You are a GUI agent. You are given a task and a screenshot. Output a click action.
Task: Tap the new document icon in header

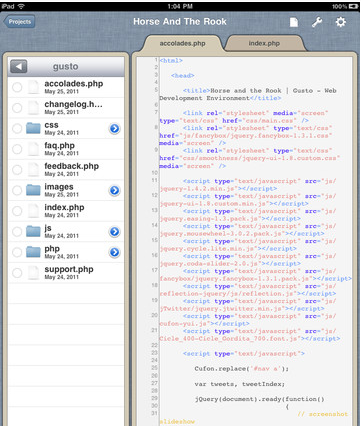point(294,22)
